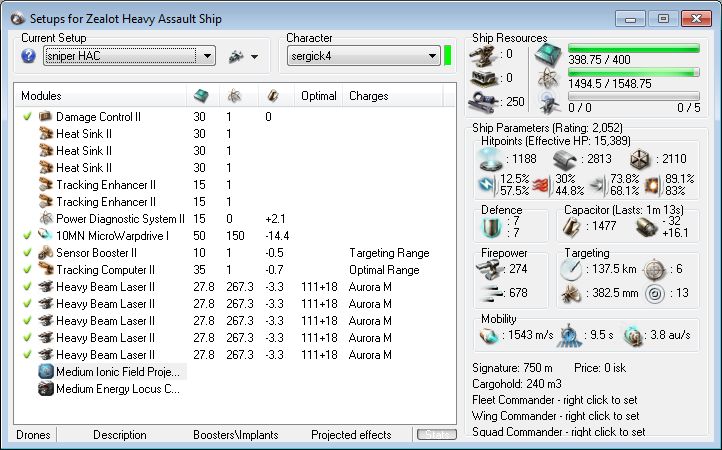Viewport: 722px width, 450px height.
Task: Click the volley damage icon showing 678
Action: click(x=490, y=293)
